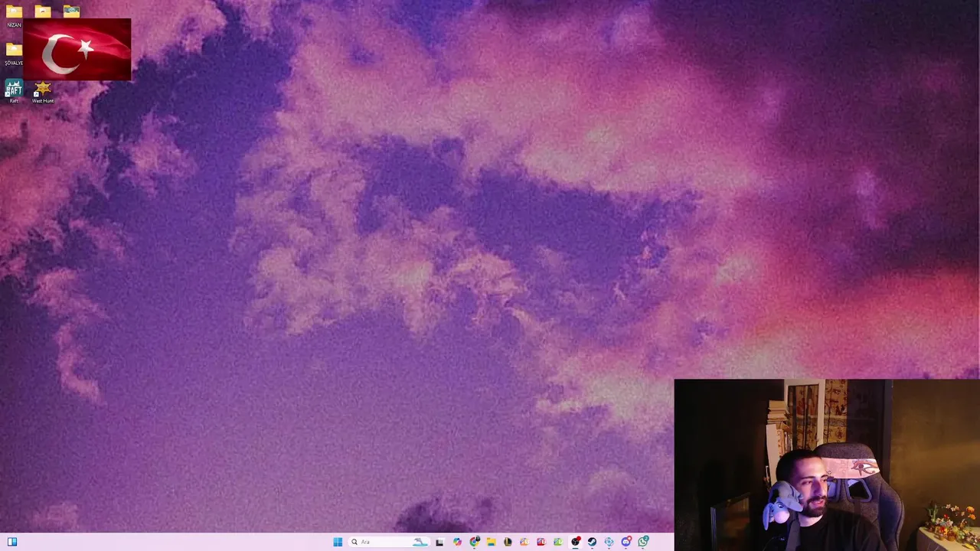Open the widgets panel in taskbar corner
The width and height of the screenshot is (980, 551).
11,542
